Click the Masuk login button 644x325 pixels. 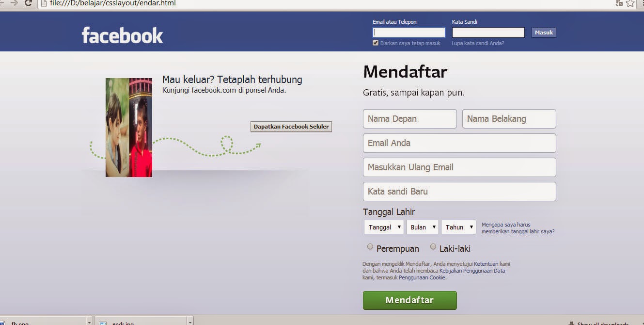pos(544,32)
